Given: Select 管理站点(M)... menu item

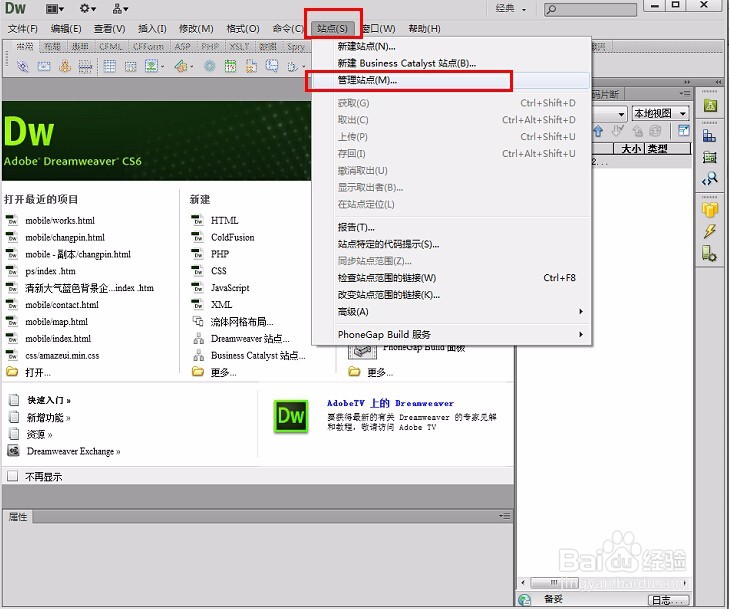Looking at the screenshot, I should pos(451,80).
